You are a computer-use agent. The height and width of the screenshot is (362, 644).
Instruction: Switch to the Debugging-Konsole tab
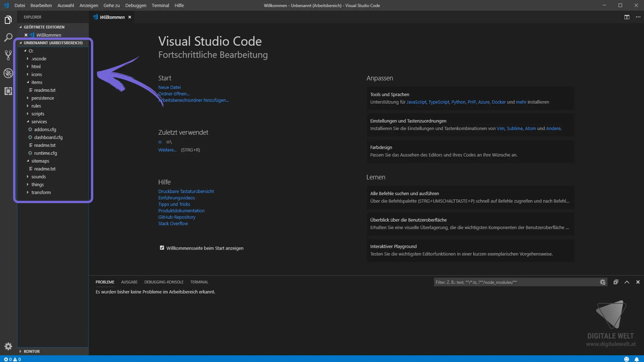coord(164,282)
